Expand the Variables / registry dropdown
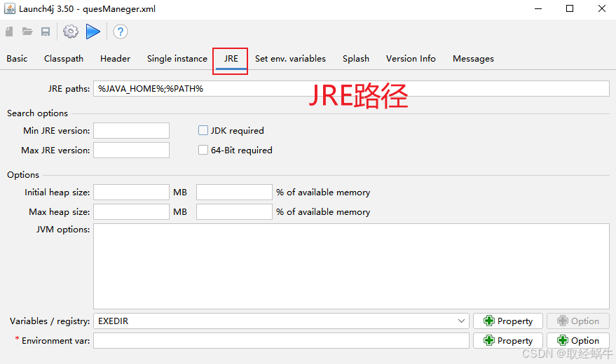 (461, 321)
